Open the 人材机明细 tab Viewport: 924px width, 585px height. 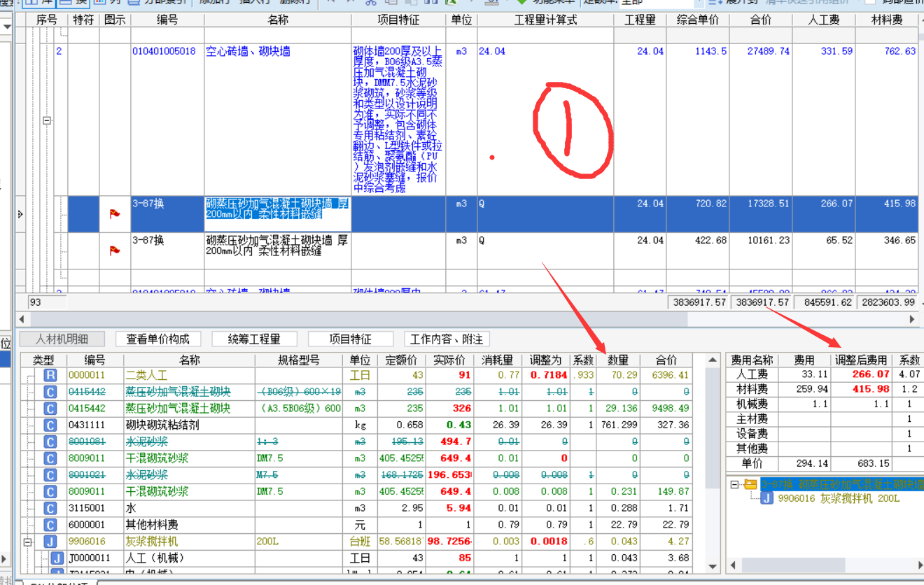pos(62,339)
